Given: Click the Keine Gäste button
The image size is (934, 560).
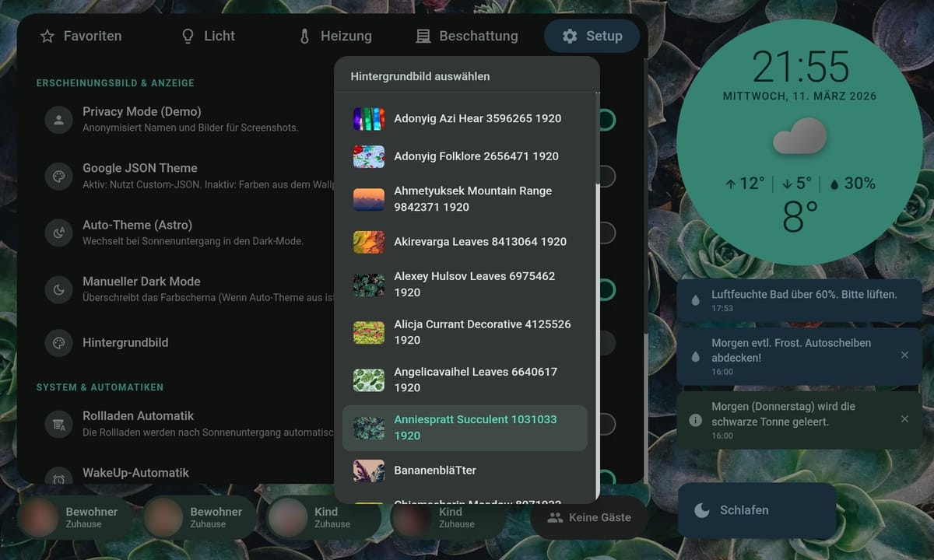Looking at the screenshot, I should point(589,517).
